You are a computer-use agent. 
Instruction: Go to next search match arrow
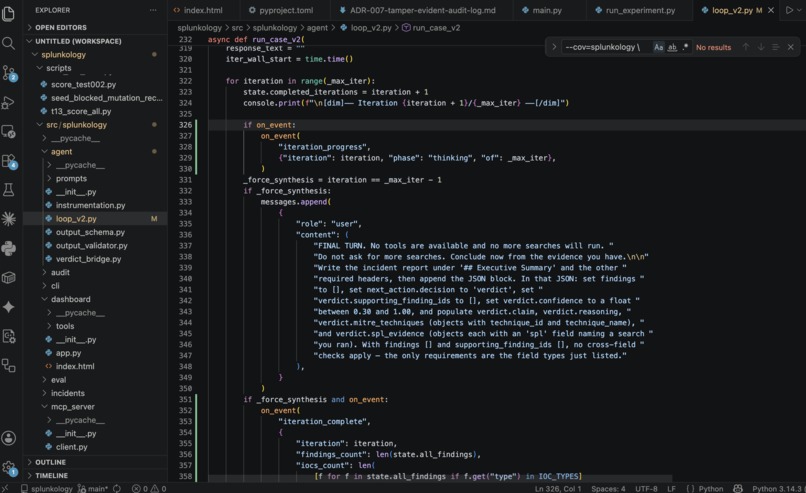coord(761,47)
